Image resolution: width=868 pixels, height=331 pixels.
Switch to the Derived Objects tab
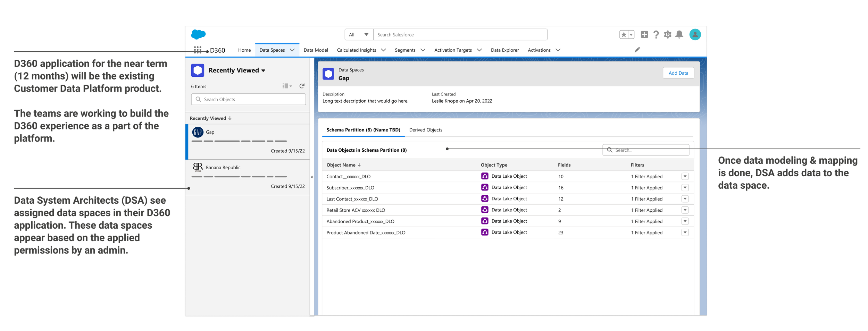point(426,130)
